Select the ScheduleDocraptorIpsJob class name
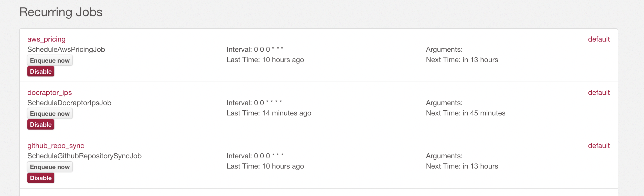 point(69,103)
